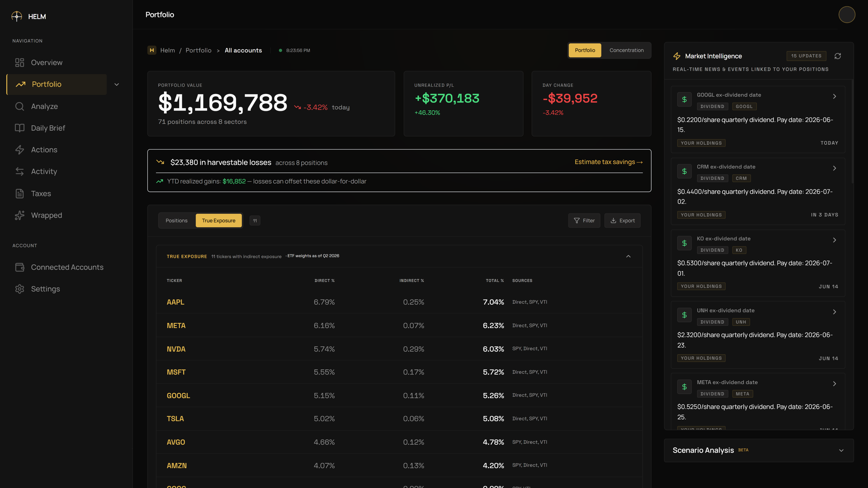Click the H breadcrumb badge icon
Viewport: 868px width, 488px height.
click(x=152, y=50)
